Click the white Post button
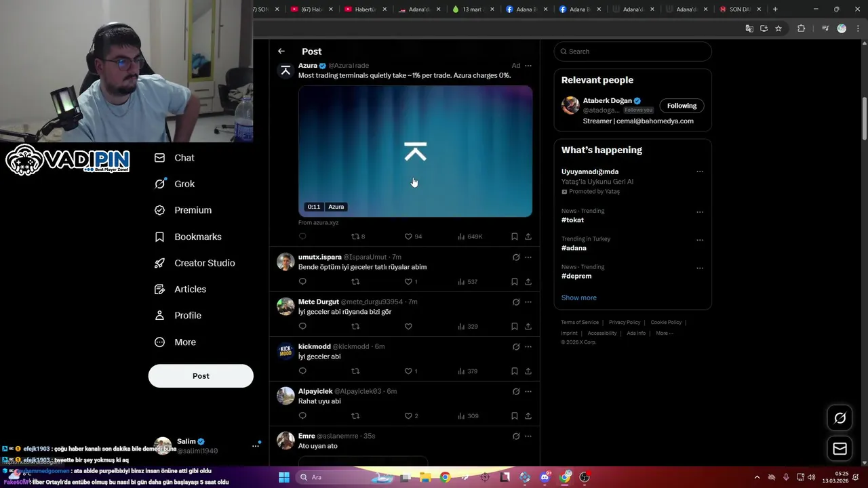The width and height of the screenshot is (868, 488). 201,376
